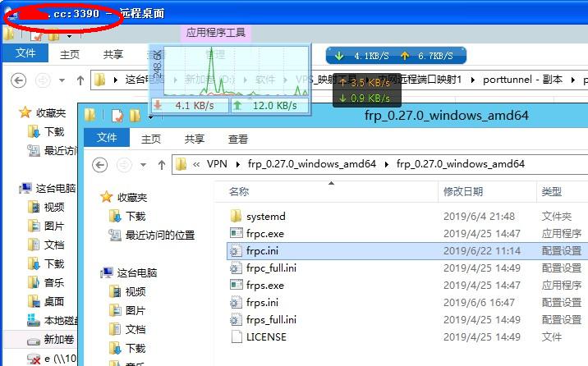The image size is (588, 366).
Task: Switch to the 查看 ribbon tab
Action: (x=238, y=139)
